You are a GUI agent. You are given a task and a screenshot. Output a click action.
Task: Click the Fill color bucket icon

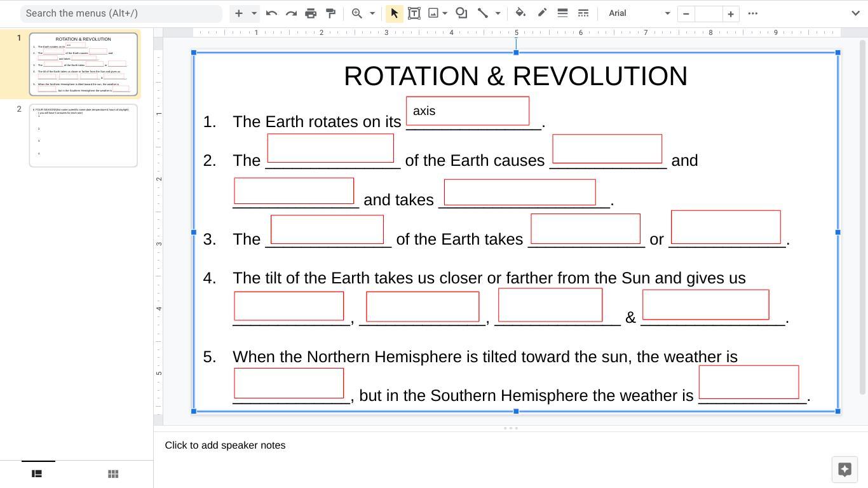pos(520,13)
